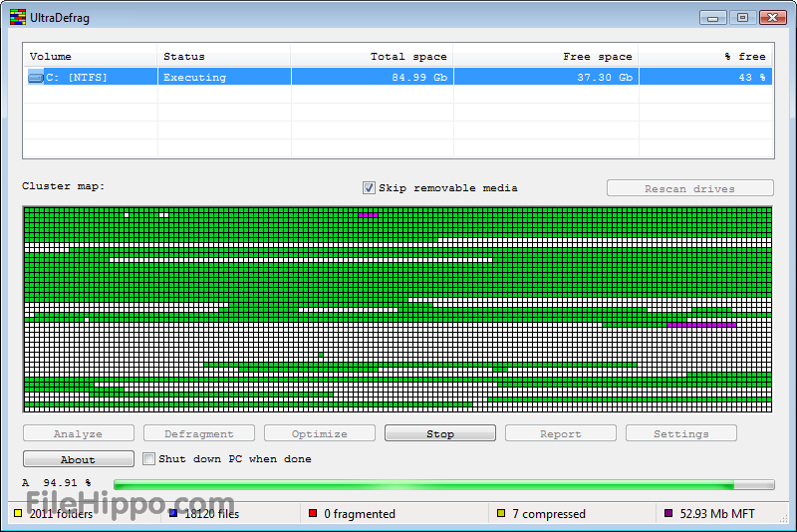The height and width of the screenshot is (532, 797).
Task: Open the About dialog
Action: pos(78,459)
